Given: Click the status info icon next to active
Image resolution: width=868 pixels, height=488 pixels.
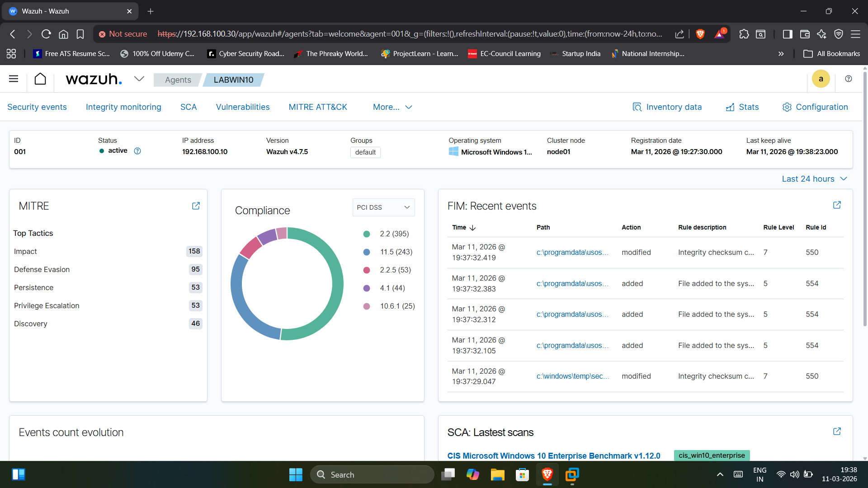Looking at the screenshot, I should point(137,151).
